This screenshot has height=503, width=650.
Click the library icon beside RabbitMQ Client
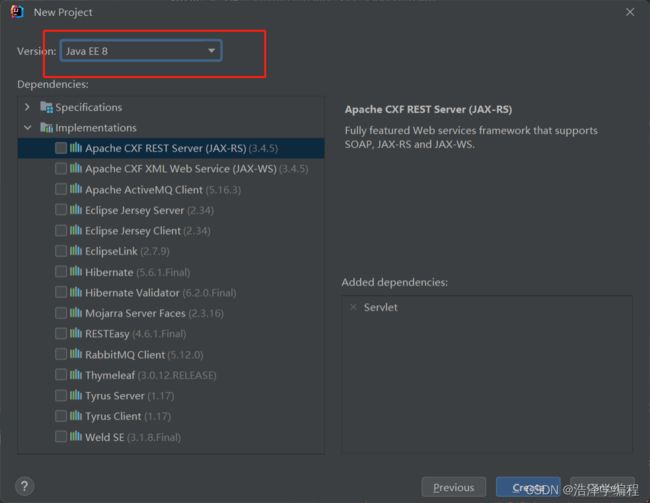pos(76,354)
